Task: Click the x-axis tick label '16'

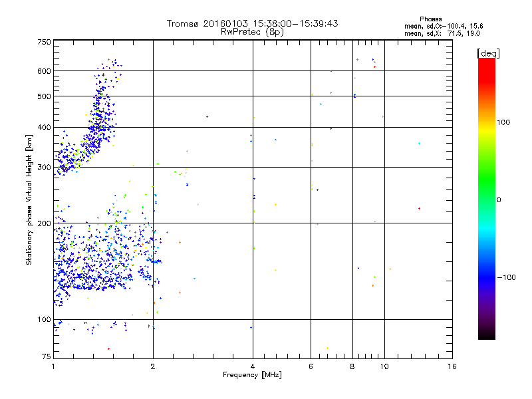Action: pos(452,366)
